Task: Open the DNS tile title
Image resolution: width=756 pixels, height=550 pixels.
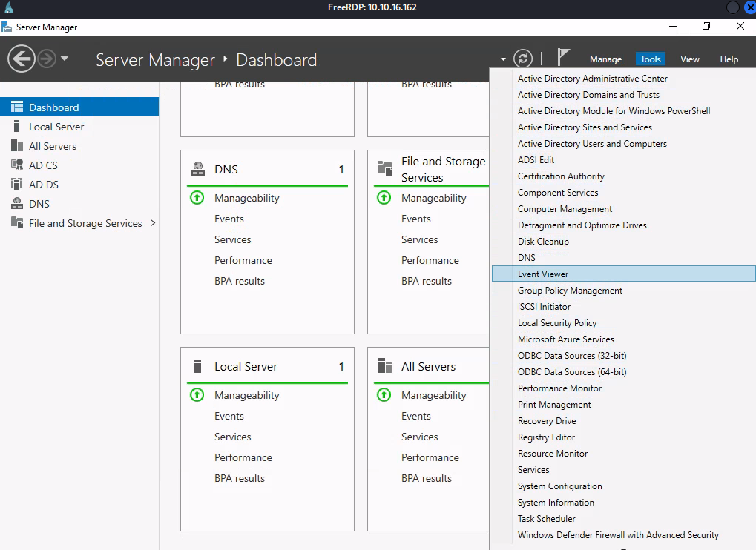Action: click(226, 170)
